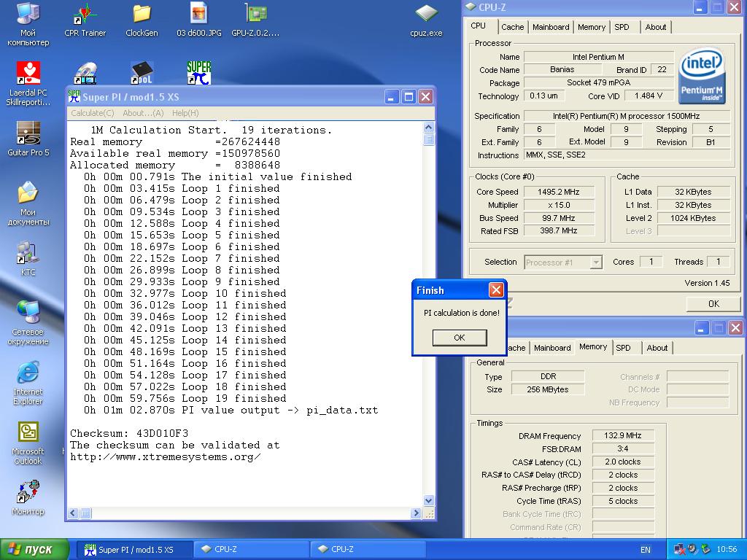Click the Intel Pentium M logo
This screenshot has height=560, width=747.
click(x=702, y=76)
